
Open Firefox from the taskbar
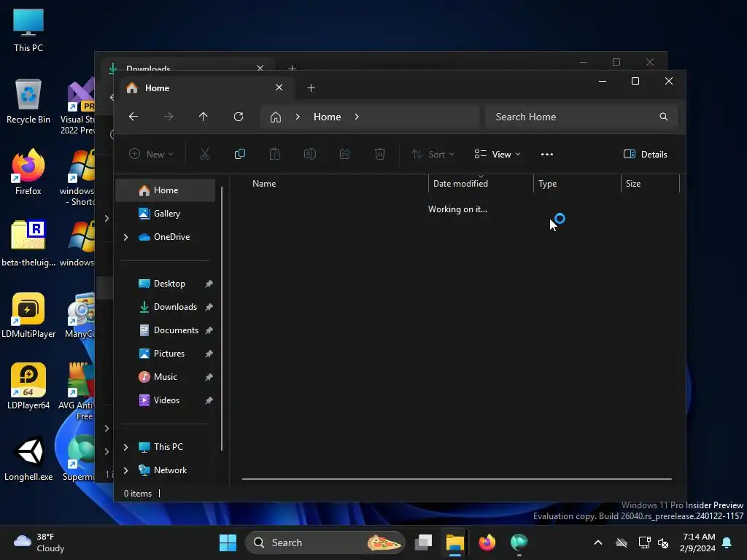pos(487,542)
